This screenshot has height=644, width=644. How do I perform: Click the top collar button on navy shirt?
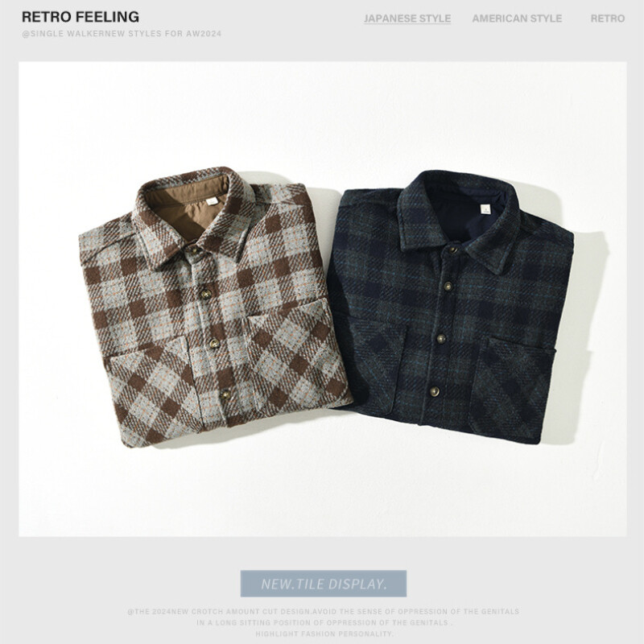pyautogui.click(x=453, y=250)
